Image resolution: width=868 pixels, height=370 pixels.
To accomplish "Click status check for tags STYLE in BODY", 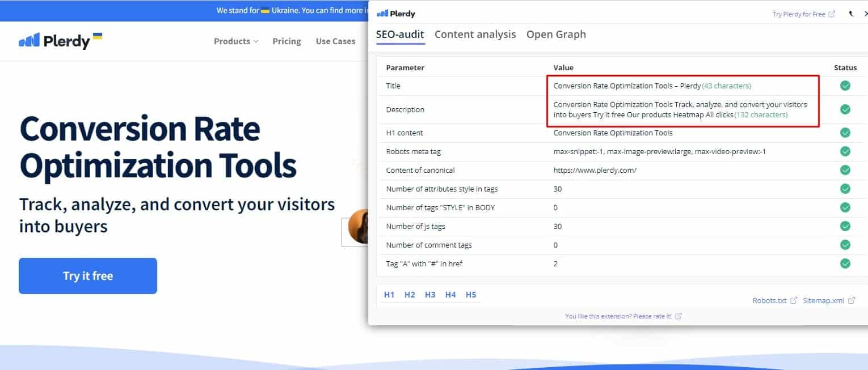I will [x=845, y=207].
